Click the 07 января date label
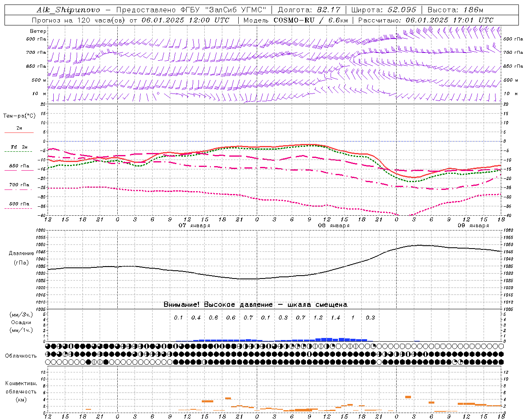The image size is (525, 420). 194,226
